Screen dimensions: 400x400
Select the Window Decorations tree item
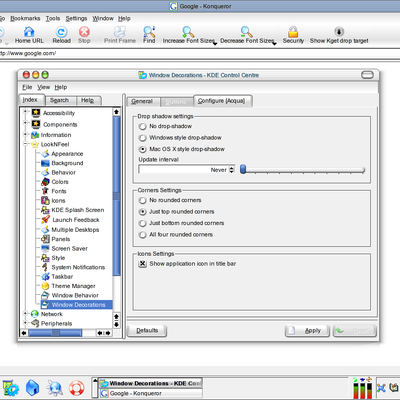point(76,305)
